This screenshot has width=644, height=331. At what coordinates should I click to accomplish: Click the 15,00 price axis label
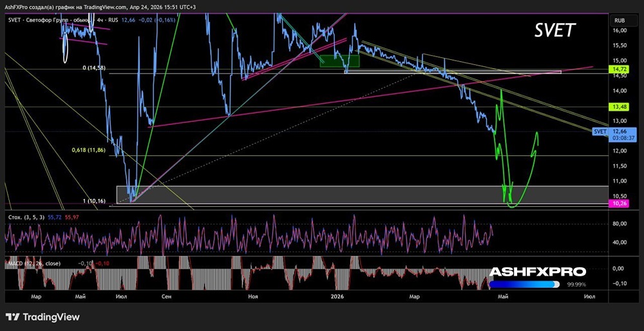click(x=620, y=61)
